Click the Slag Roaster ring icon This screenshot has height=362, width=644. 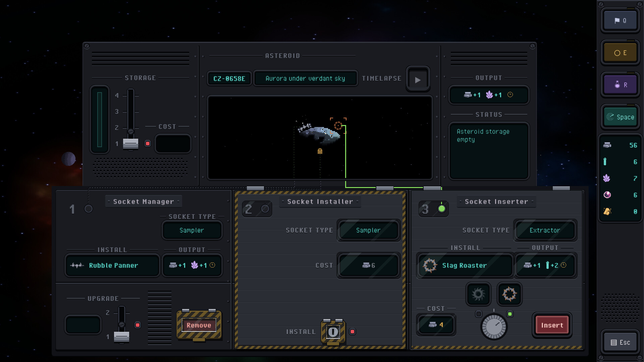(430, 265)
